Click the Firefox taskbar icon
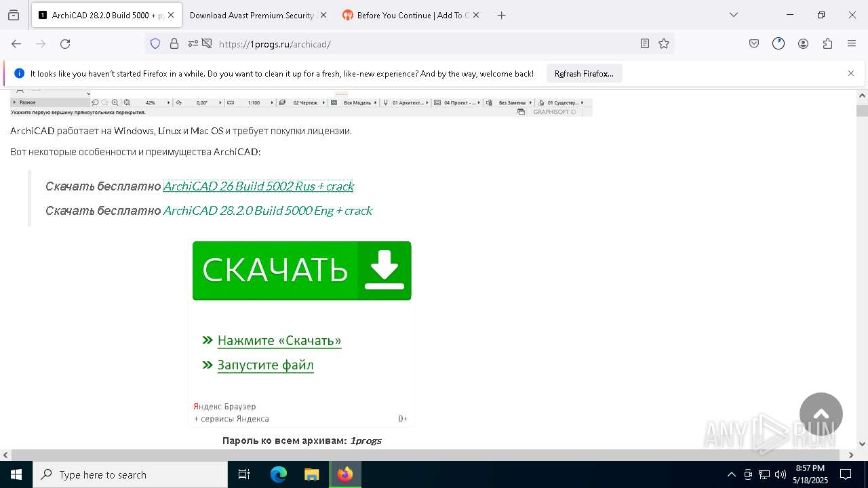868x488 pixels. click(x=345, y=474)
